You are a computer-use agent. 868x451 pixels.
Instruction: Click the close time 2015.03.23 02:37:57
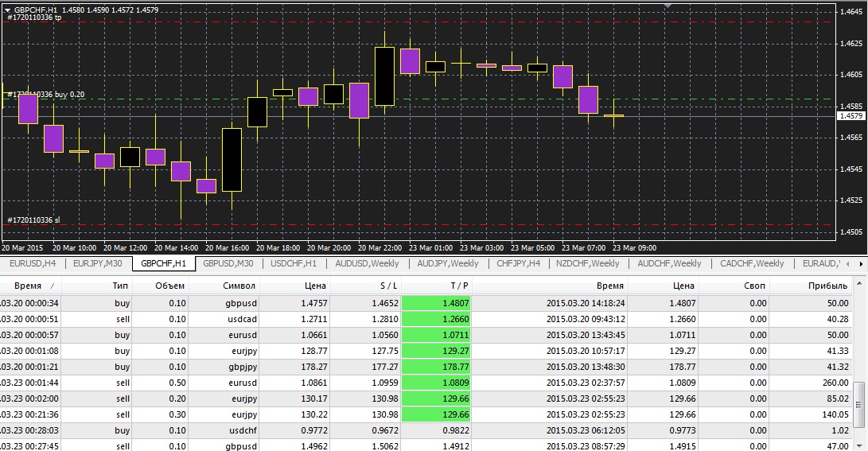coord(586,383)
